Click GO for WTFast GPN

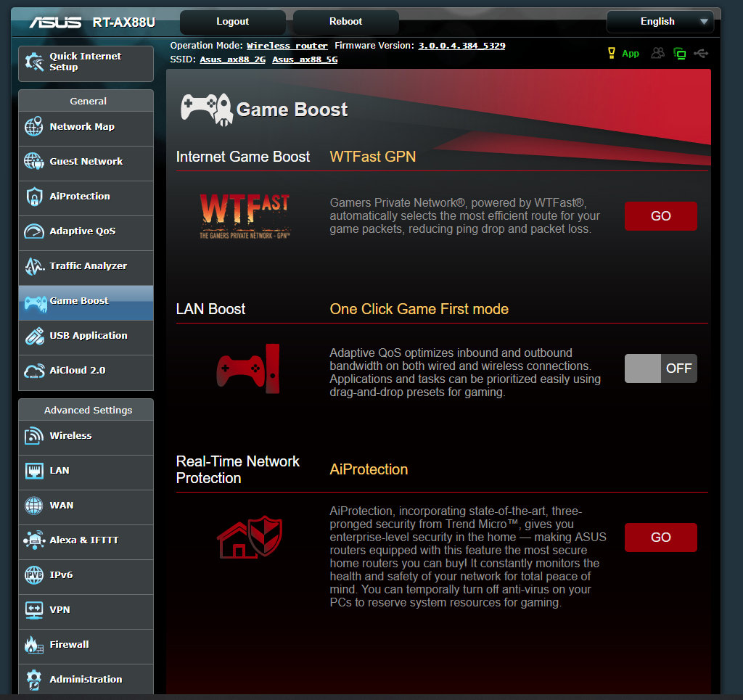[660, 216]
